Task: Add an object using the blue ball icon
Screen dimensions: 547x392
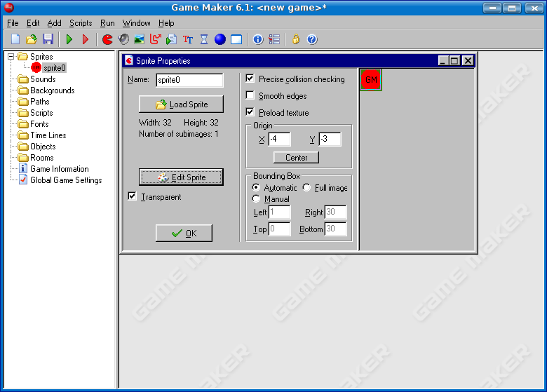Action: tap(220, 39)
